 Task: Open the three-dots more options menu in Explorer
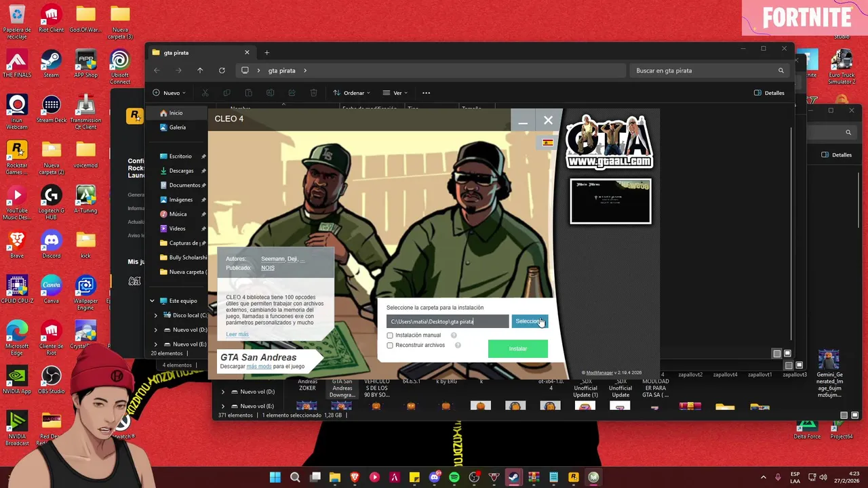point(426,93)
